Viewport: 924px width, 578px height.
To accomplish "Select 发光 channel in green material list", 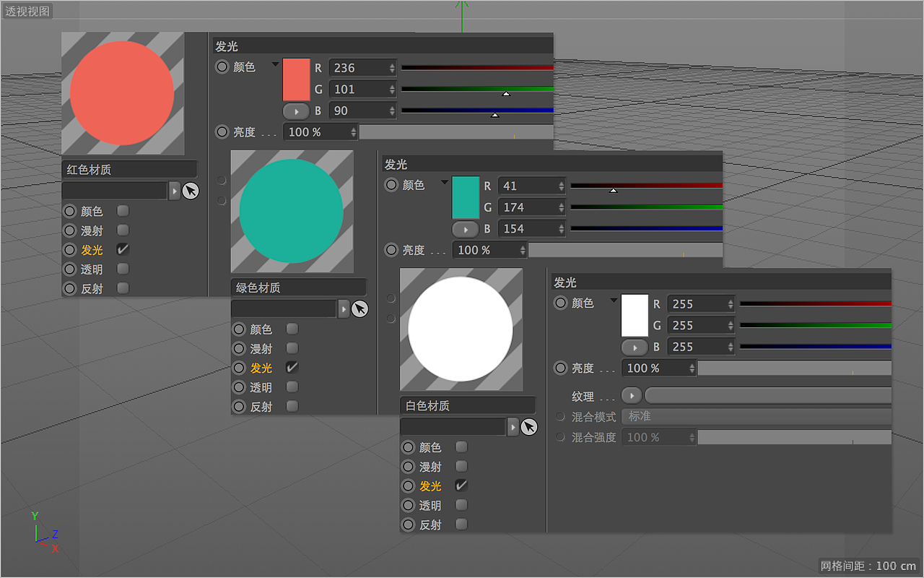I will pos(261,368).
